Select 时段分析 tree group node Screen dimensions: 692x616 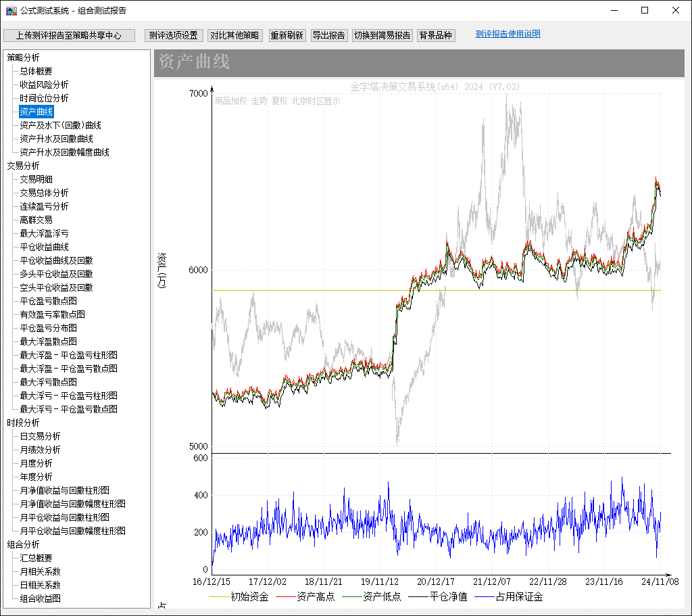pyautogui.click(x=24, y=423)
